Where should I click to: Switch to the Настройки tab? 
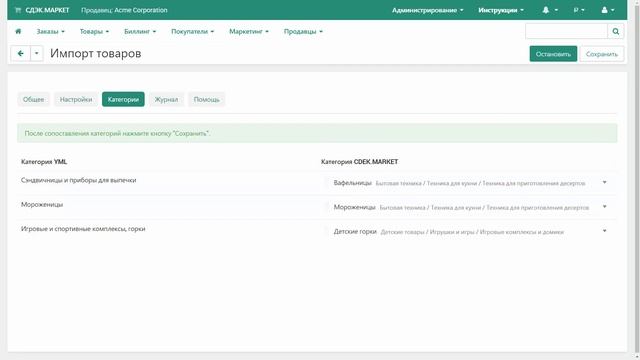click(76, 99)
